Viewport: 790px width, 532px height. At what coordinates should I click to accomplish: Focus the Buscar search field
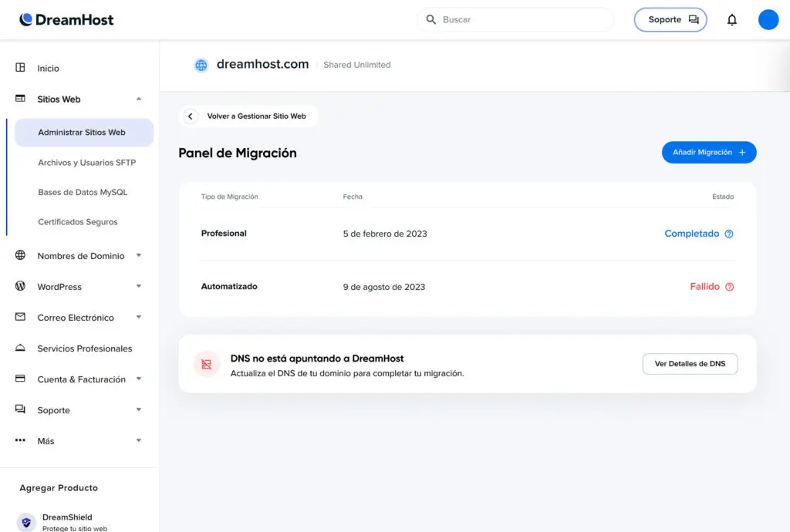(515, 19)
